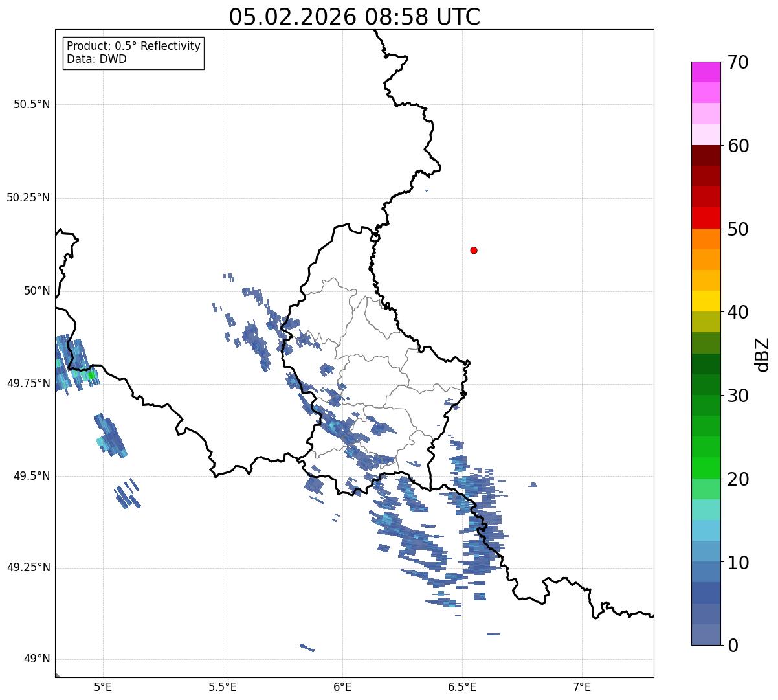The image size is (778, 700).
Task: Click the 'Data: DWD' label
Action: point(96,59)
